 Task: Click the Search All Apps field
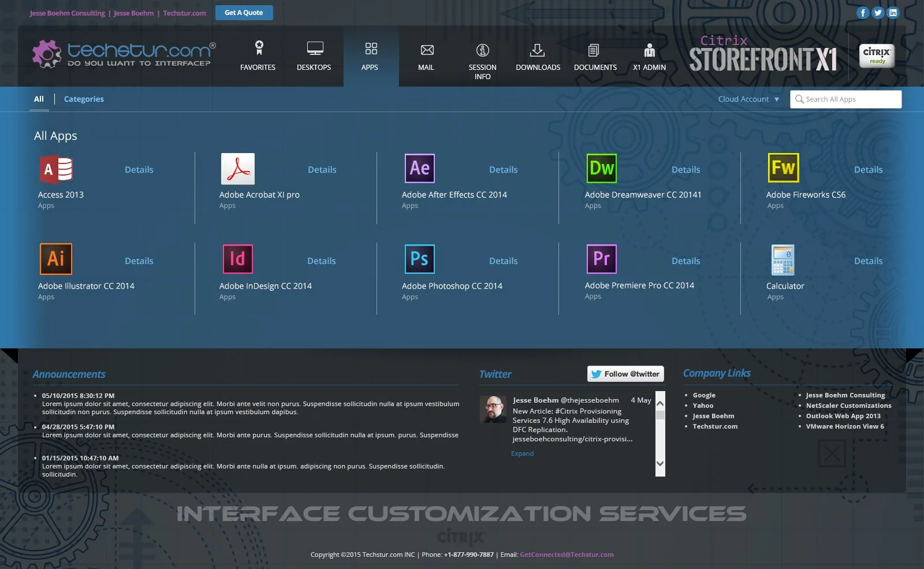click(x=845, y=99)
